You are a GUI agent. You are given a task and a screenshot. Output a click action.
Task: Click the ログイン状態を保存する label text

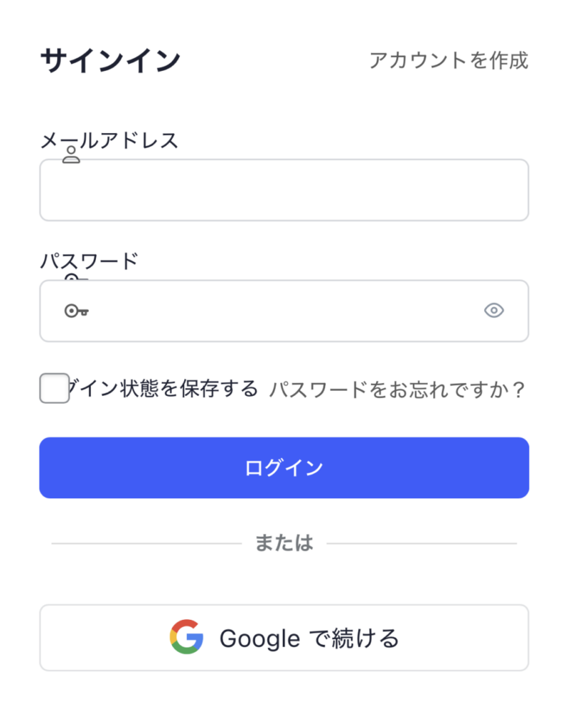click(164, 389)
